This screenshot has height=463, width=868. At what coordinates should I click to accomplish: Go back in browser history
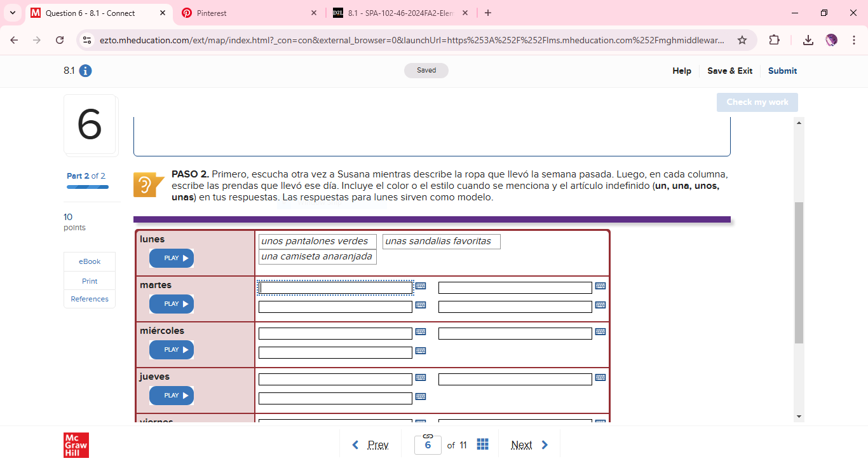15,40
